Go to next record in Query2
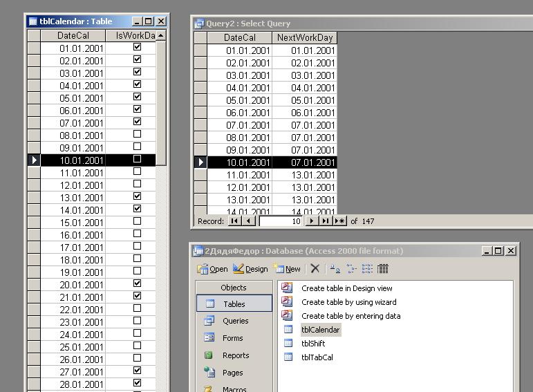The height and width of the screenshot is (392, 533). [x=312, y=221]
